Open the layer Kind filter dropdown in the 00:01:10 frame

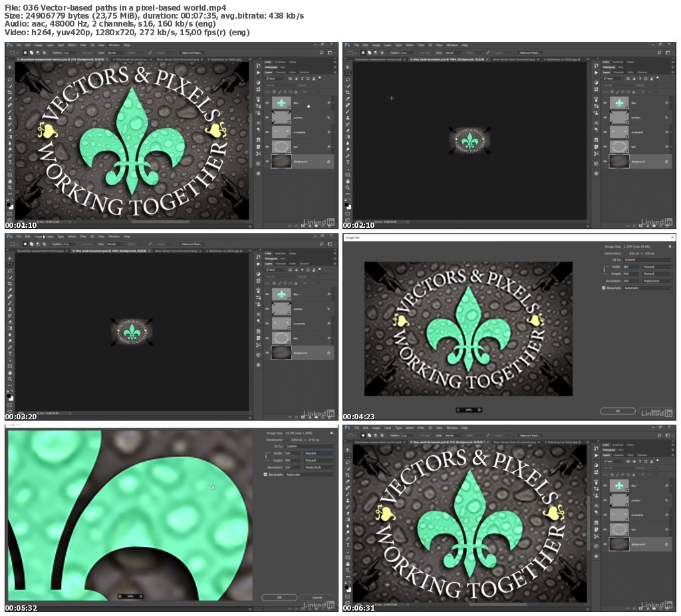pyautogui.click(x=275, y=78)
